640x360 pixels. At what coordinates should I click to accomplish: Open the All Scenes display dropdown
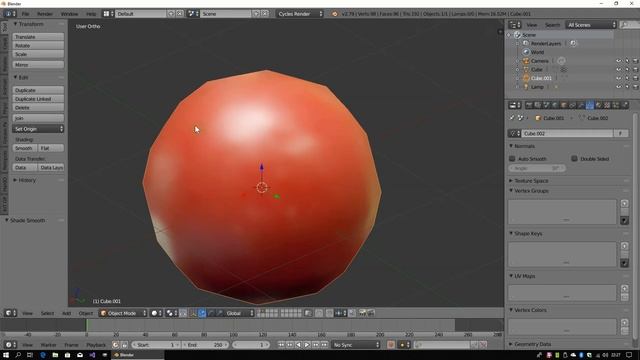point(591,25)
